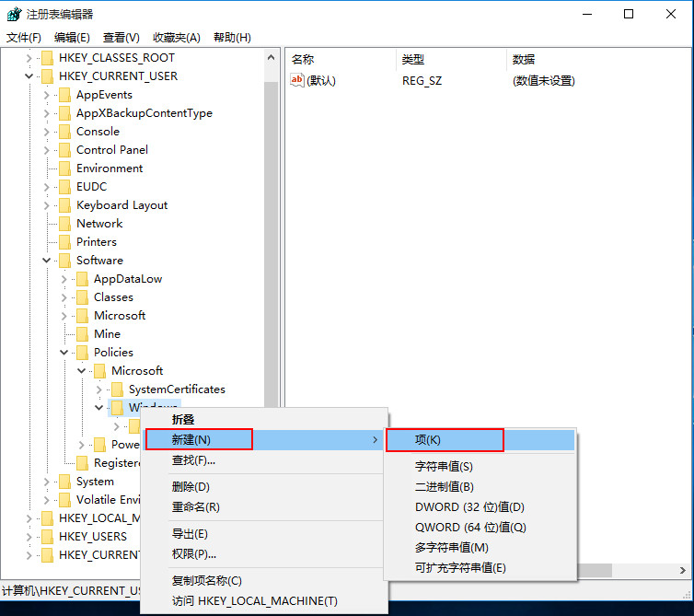Click the HKEY_CURRENT_USER folder icon
Viewport: 694px width, 616px height.
click(47, 76)
